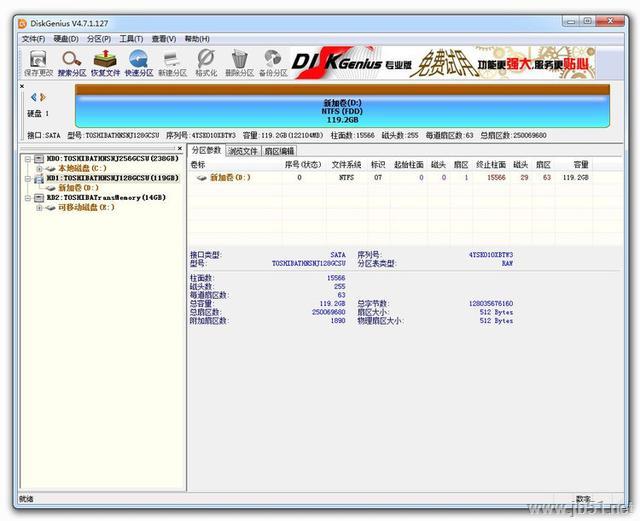The image size is (640, 521).
Task: Launch the Recover Files (恢复文件) tool
Action: [x=105, y=63]
